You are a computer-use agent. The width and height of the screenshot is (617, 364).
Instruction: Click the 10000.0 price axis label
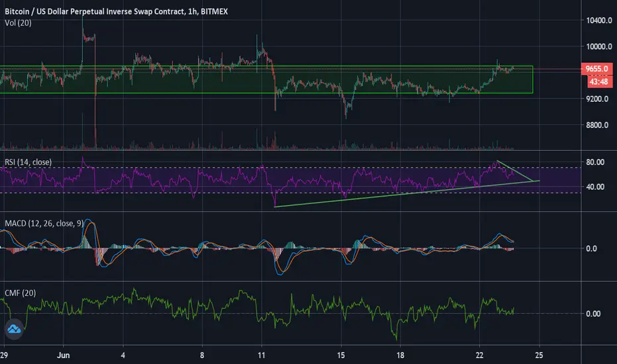[x=598, y=46]
